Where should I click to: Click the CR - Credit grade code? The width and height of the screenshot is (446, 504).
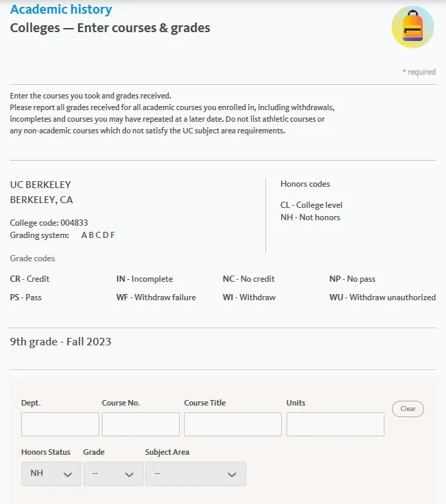pos(29,279)
